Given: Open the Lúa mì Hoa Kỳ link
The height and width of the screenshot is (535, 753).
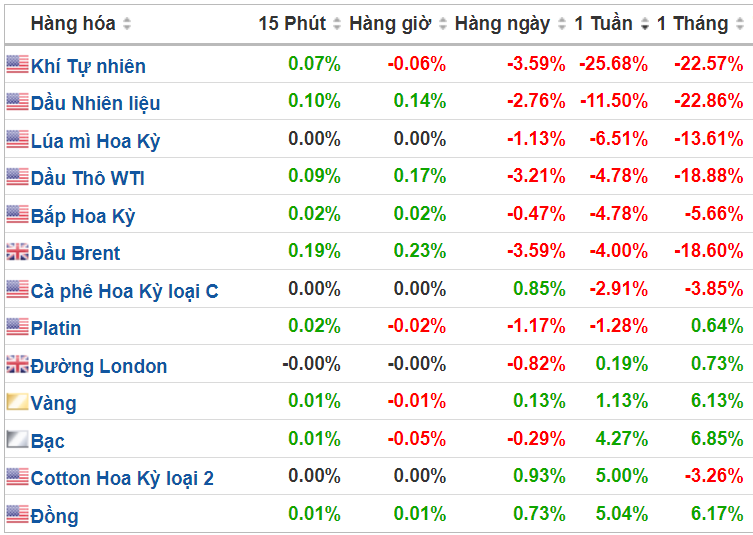Looking at the screenshot, I should pyautogui.click(x=95, y=141).
